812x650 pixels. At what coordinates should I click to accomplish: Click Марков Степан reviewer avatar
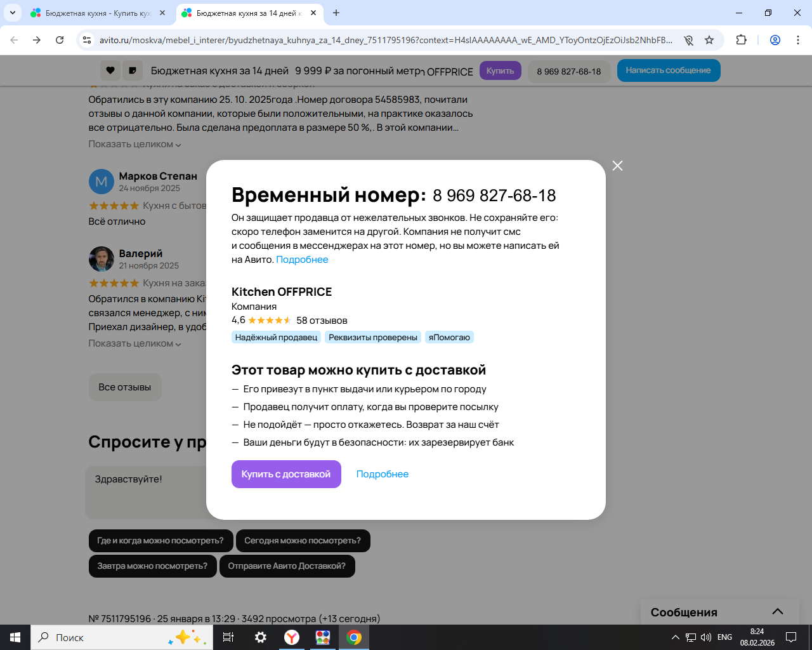tap(101, 182)
